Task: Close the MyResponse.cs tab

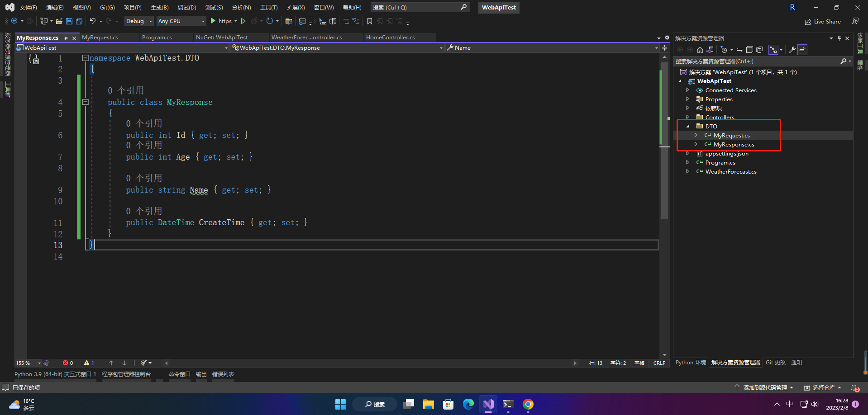Action: (74, 38)
